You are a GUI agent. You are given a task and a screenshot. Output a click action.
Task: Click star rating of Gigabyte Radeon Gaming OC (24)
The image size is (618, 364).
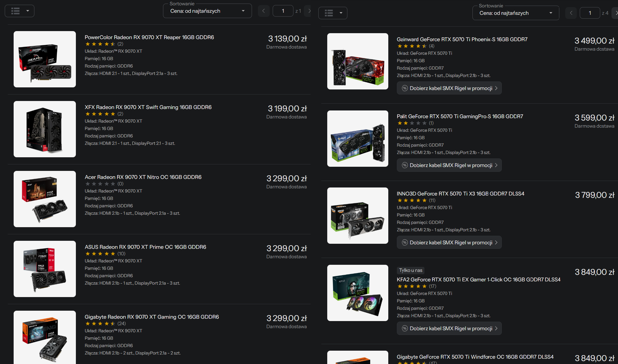[x=106, y=324]
